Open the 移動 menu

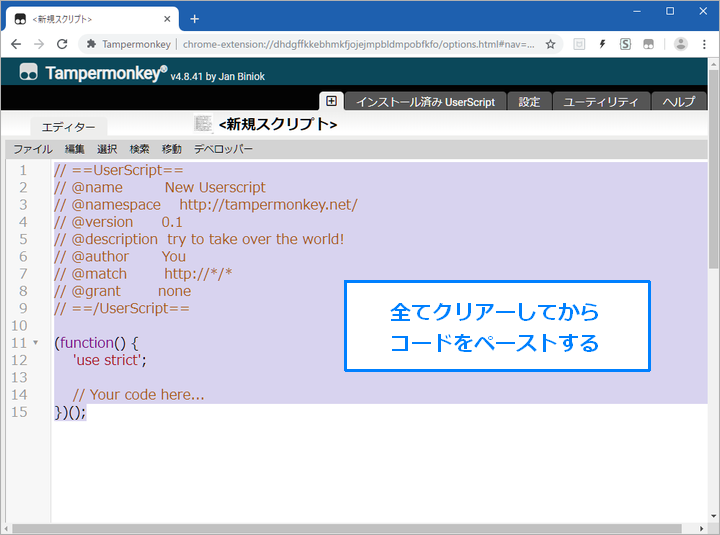pos(172,149)
